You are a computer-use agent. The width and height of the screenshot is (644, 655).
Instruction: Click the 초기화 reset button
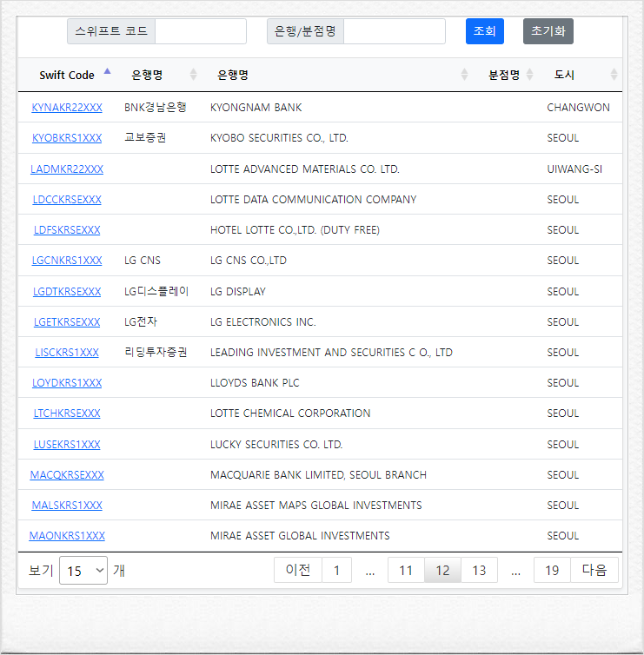pos(548,31)
